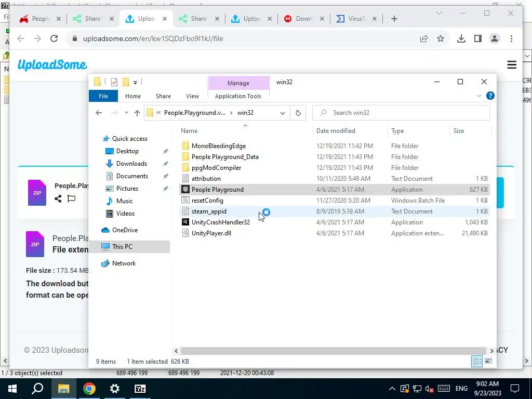Switch to the details view layout
Image resolution: width=532 pixels, height=399 pixels.
coord(477,361)
